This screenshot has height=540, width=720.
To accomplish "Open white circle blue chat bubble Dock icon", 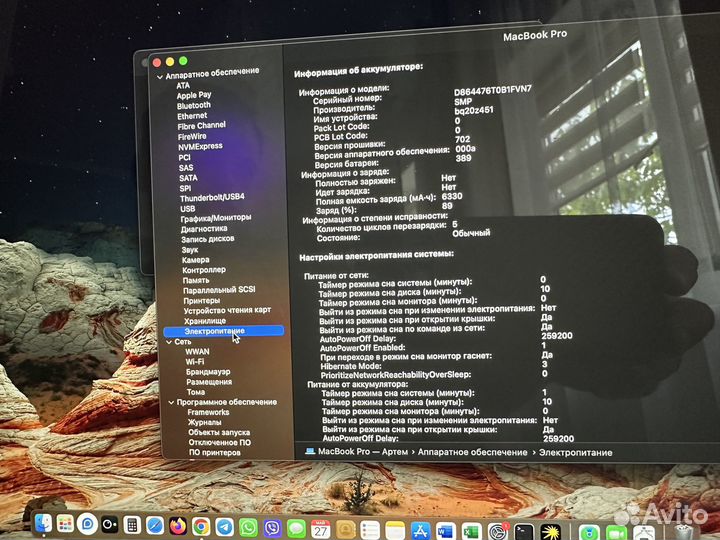I will (x=87, y=524).
